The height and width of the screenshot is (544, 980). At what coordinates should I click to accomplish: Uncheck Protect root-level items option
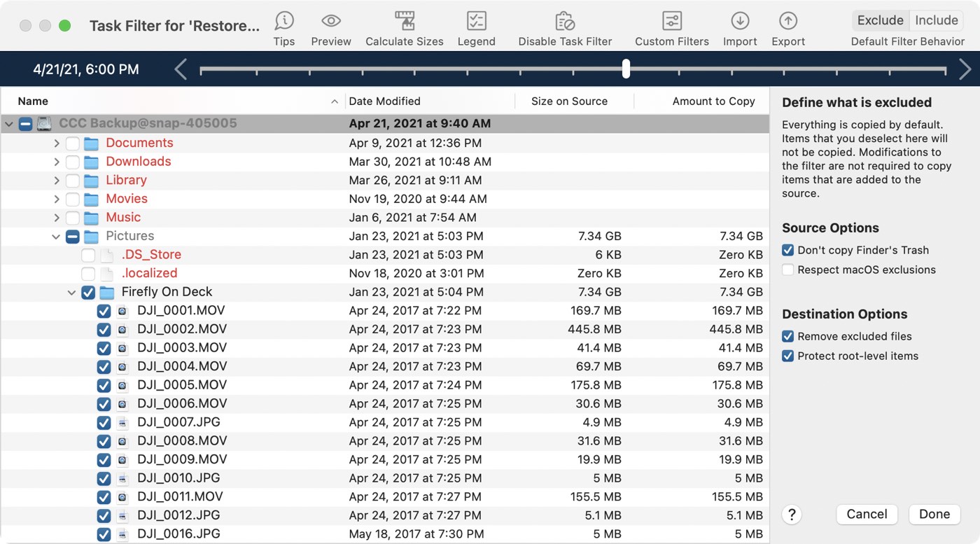coord(788,356)
